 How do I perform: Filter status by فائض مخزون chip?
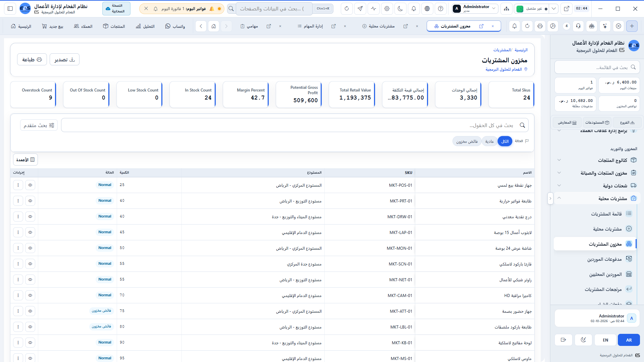pyautogui.click(x=467, y=141)
